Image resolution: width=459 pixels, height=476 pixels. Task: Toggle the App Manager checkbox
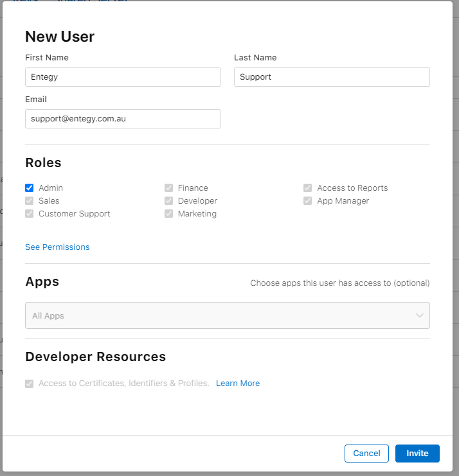click(307, 200)
